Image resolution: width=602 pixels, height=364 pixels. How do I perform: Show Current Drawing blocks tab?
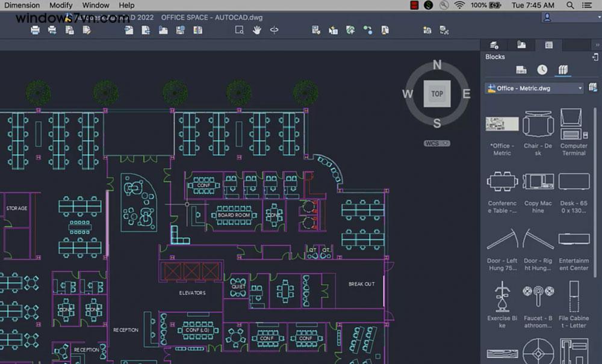point(521,69)
